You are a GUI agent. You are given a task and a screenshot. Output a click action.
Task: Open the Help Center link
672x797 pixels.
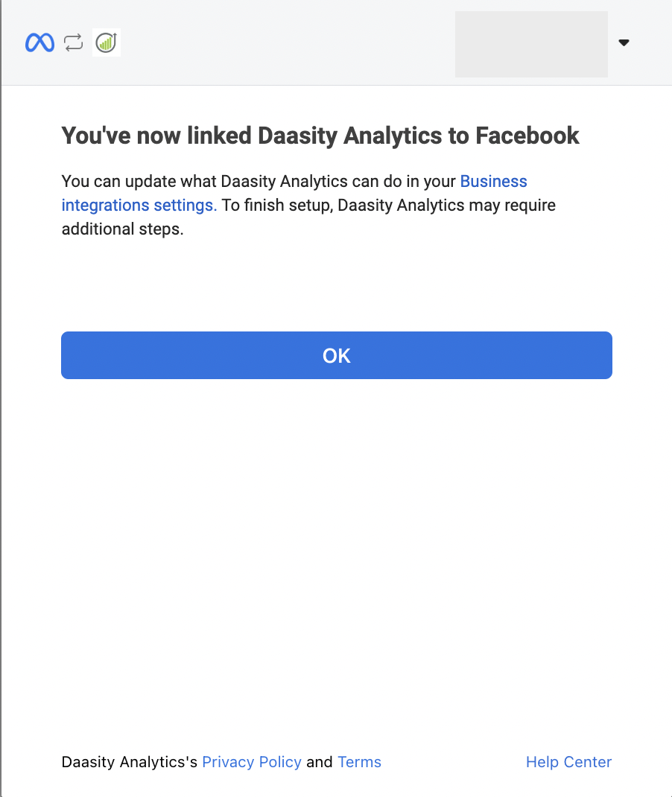click(x=568, y=762)
